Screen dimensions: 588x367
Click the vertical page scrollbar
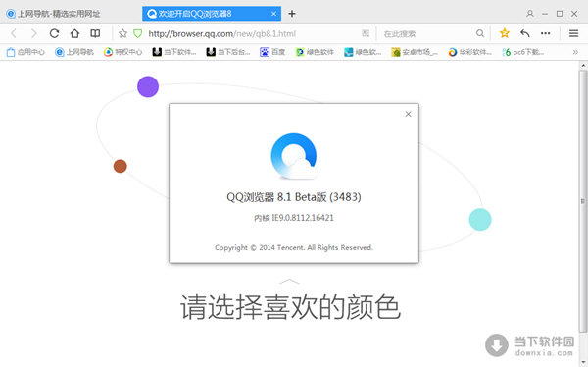pyautogui.click(x=583, y=201)
